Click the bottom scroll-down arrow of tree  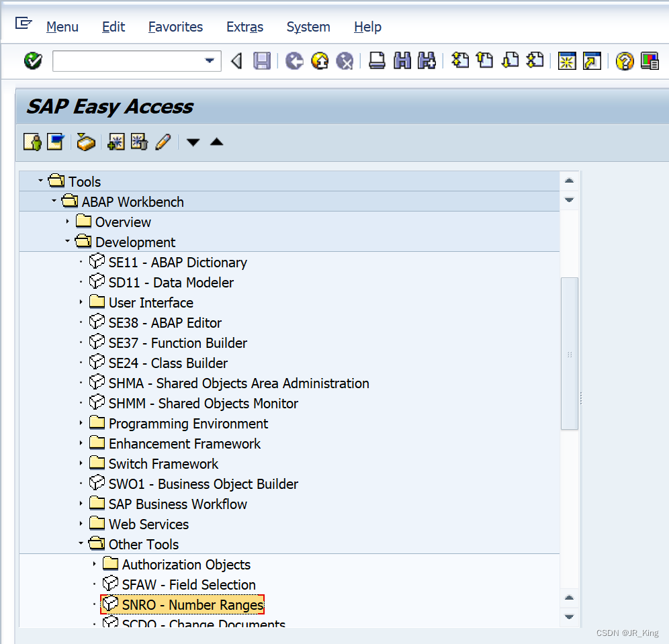click(569, 616)
